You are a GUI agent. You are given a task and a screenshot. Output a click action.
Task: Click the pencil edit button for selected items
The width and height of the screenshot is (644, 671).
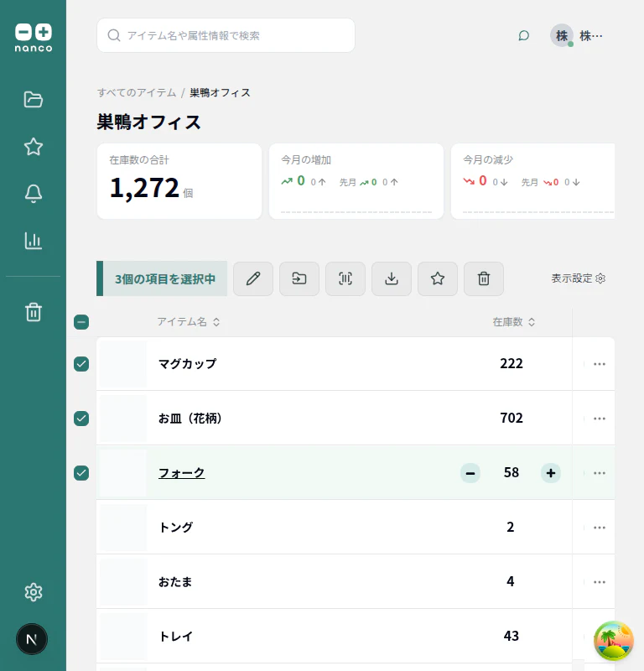point(253,278)
